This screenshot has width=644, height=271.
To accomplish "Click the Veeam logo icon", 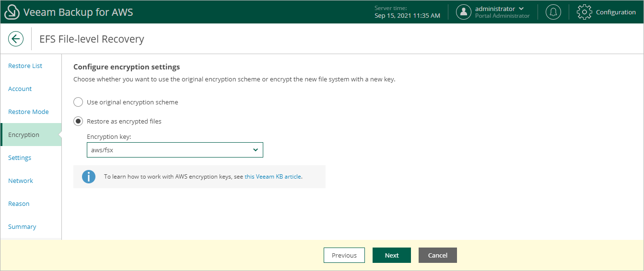I will (x=12, y=12).
